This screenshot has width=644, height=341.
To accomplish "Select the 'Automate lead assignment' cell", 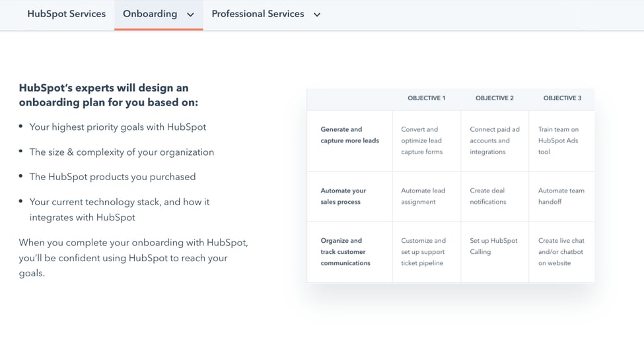I will coord(423,196).
